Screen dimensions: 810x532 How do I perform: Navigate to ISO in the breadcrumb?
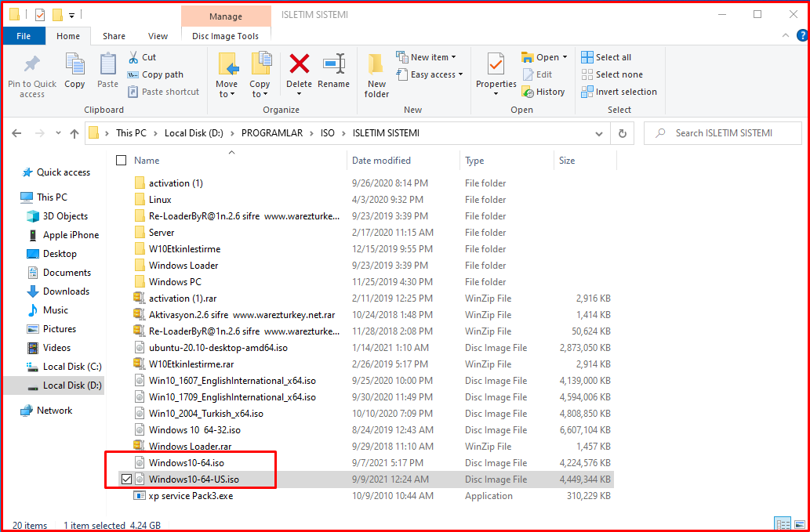tap(328, 133)
